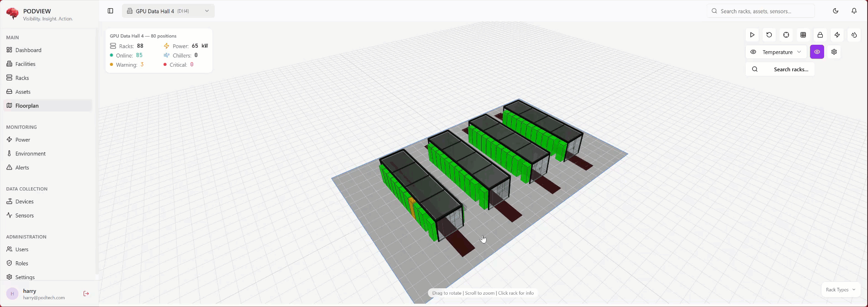Click the Environment thermometer icon

pyautogui.click(x=9, y=153)
